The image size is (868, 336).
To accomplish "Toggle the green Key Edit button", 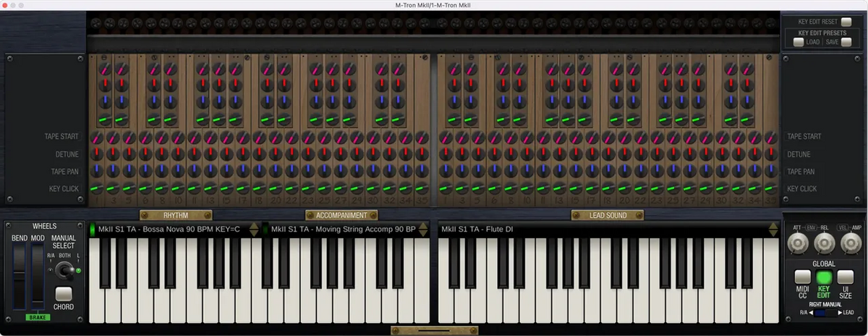I will pos(824,277).
